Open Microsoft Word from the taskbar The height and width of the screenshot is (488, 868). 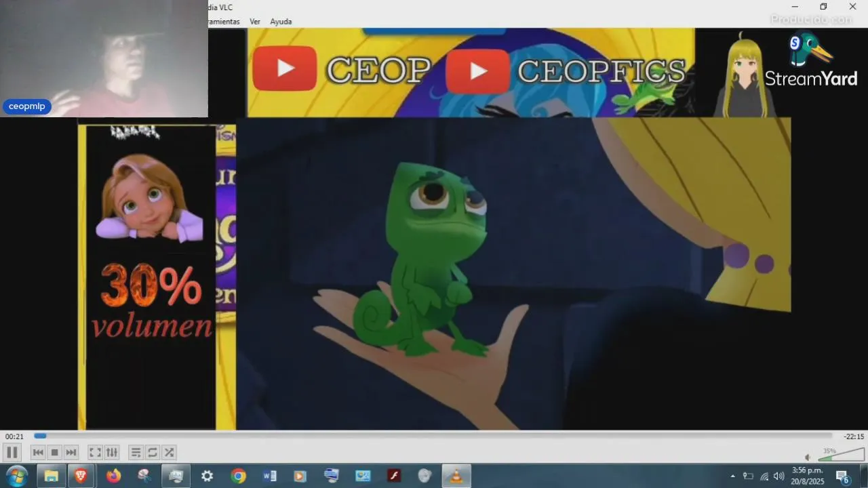(269, 476)
